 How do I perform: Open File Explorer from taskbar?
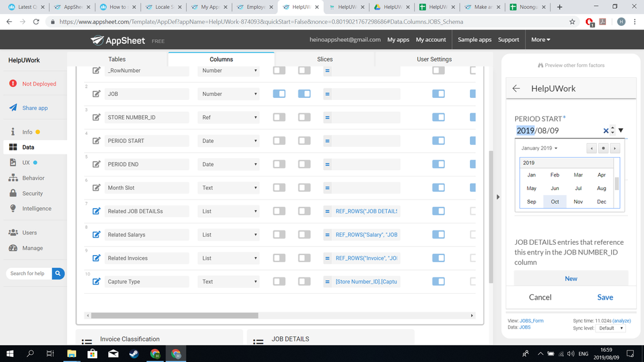point(72,354)
